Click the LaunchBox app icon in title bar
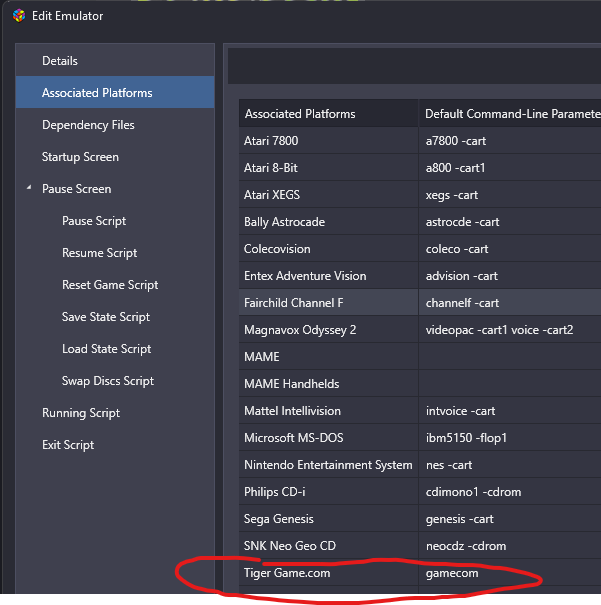The image size is (601, 605). [x=19, y=16]
